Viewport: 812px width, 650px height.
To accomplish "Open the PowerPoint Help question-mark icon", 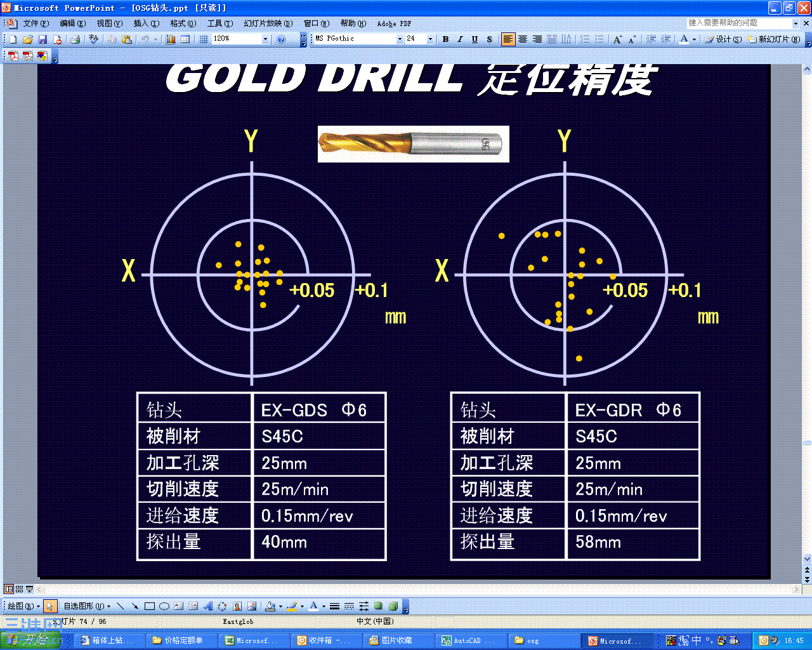I will [x=281, y=39].
